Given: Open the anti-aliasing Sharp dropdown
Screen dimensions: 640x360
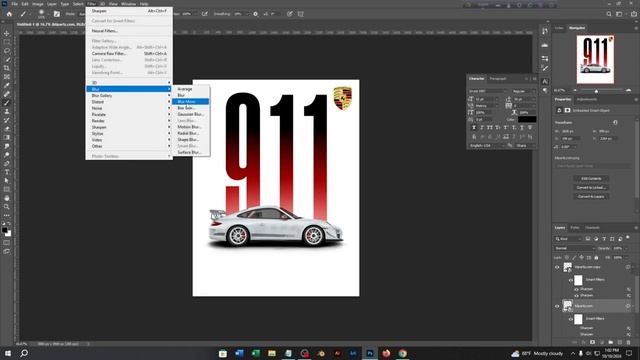Looking at the screenshot, I should (525, 146).
